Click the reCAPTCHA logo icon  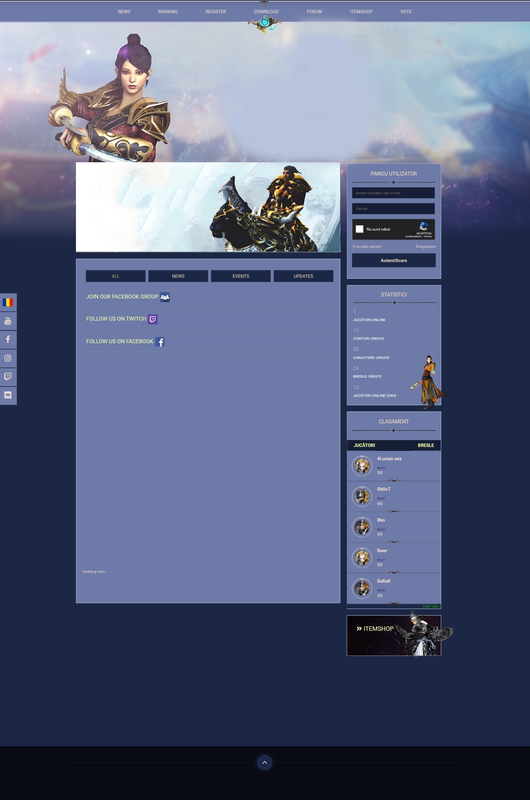tap(424, 226)
